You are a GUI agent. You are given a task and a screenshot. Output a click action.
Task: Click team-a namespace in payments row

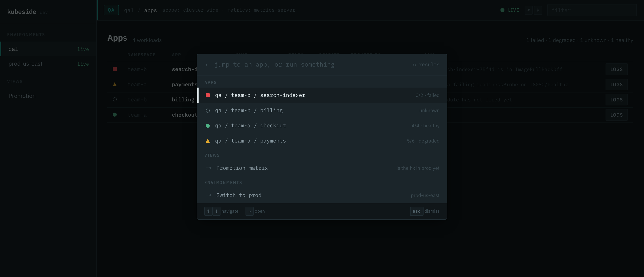(137, 85)
